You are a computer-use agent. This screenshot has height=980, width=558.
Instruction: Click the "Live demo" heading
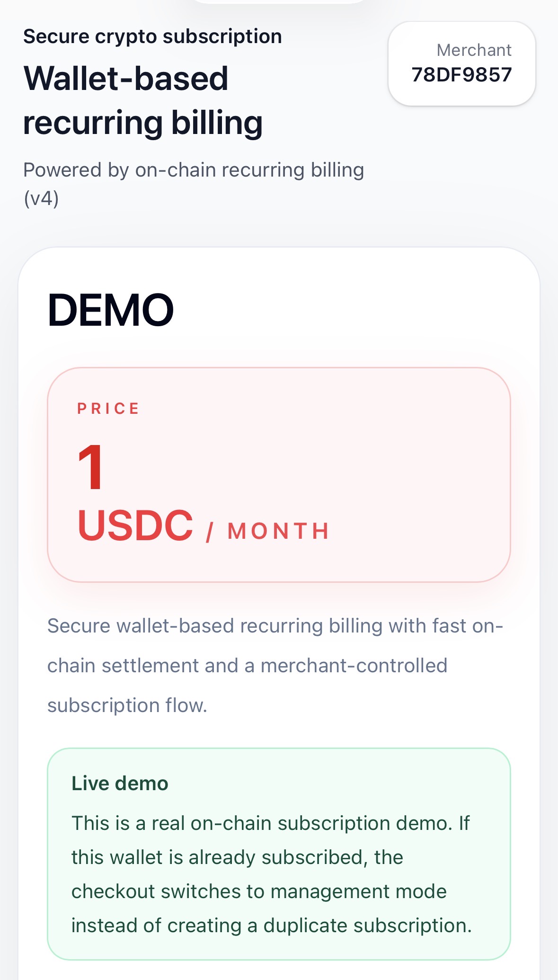coord(120,784)
